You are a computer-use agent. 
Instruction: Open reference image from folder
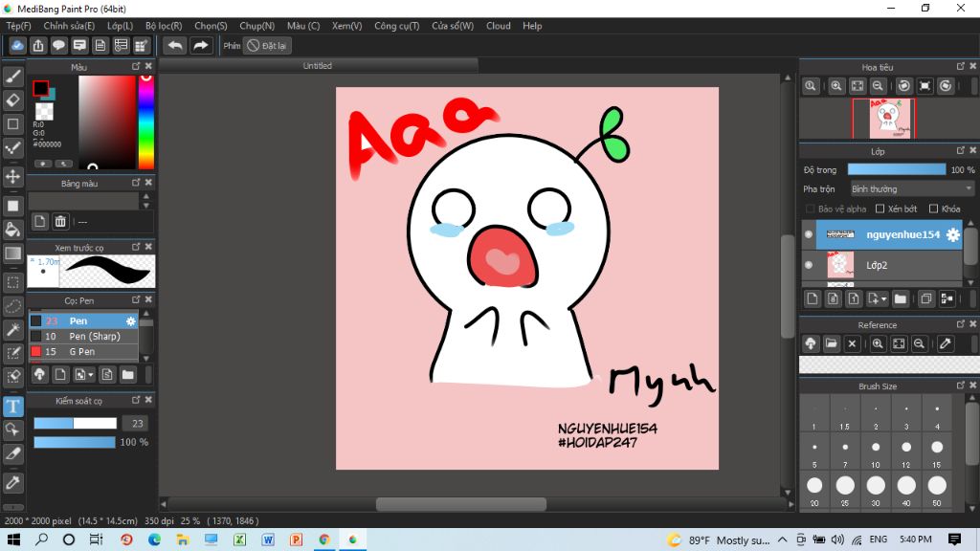(x=832, y=343)
